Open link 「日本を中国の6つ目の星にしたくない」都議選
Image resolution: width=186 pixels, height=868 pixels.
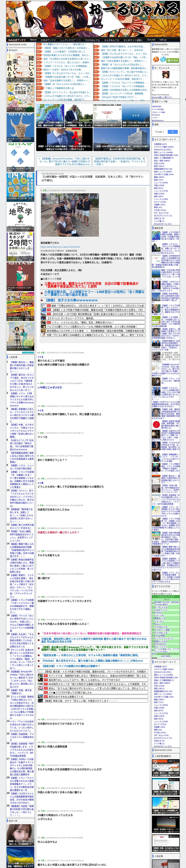click(92, 633)
